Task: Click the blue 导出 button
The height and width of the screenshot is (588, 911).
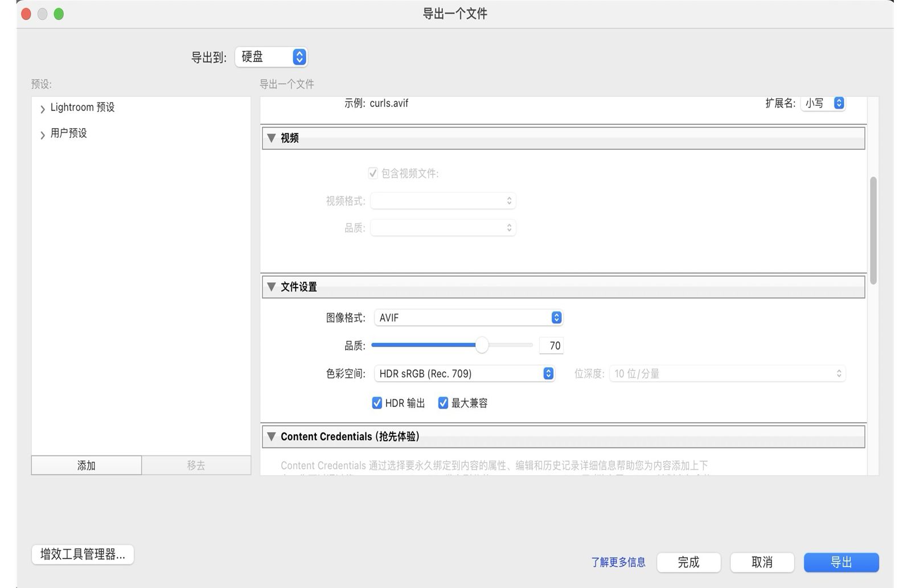Action: pyautogui.click(x=841, y=562)
